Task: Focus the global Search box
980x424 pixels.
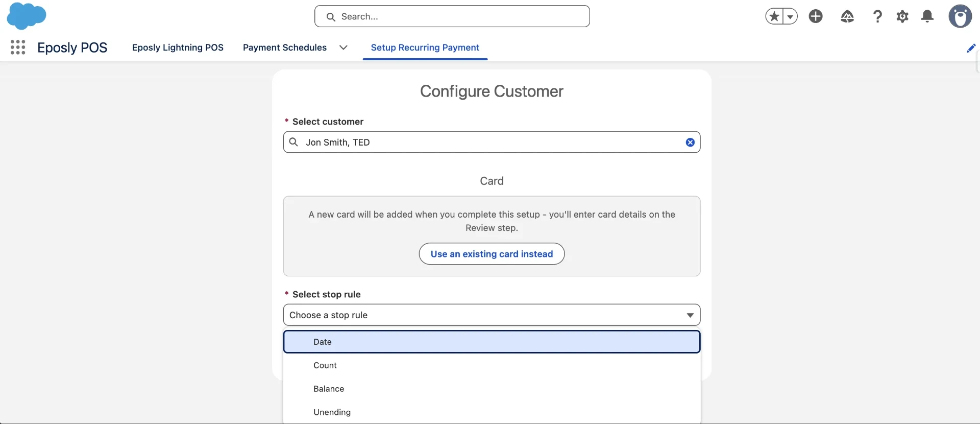Action: 452,16
